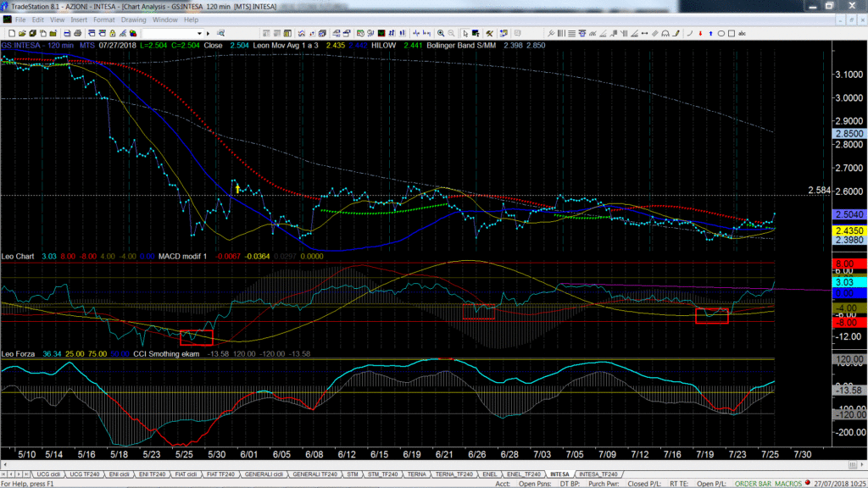Click the go arrow next to symbol box
This screenshot has width=868, height=488.
tap(209, 34)
